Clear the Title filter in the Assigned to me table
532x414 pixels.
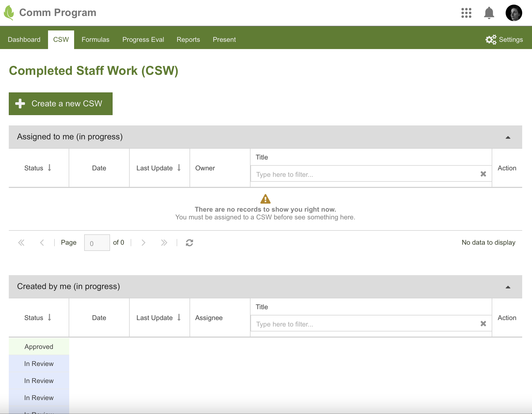(483, 174)
